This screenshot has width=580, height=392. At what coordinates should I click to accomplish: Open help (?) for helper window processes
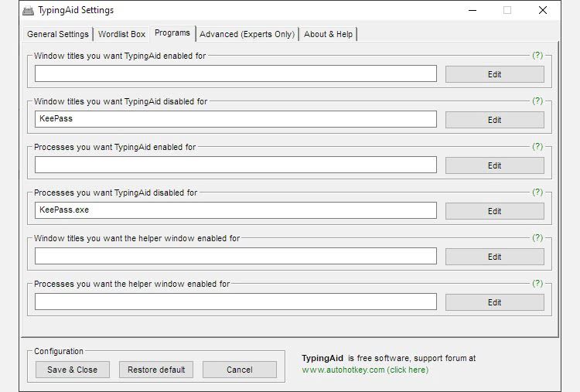pyautogui.click(x=537, y=284)
